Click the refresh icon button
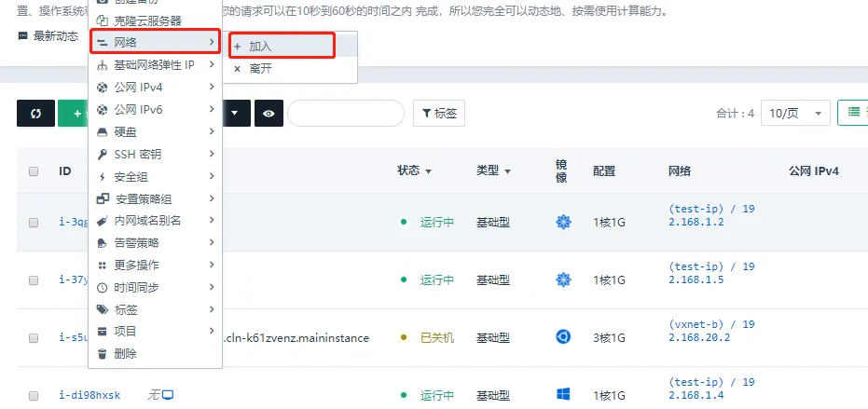The height and width of the screenshot is (409, 868). click(x=35, y=113)
